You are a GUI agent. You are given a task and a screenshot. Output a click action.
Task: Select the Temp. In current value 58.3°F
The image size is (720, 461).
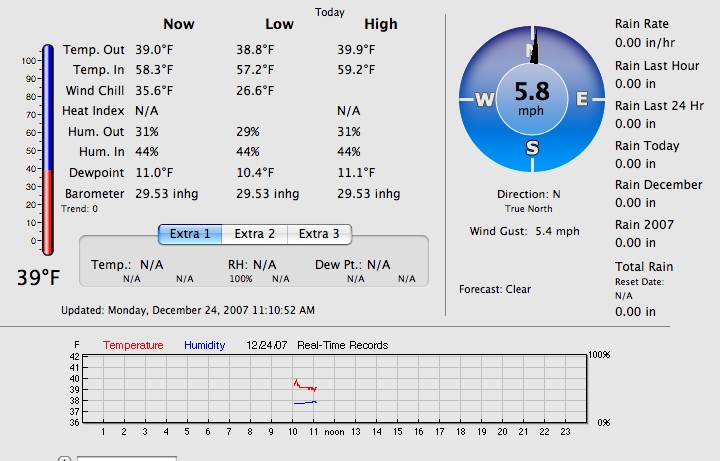coord(154,70)
